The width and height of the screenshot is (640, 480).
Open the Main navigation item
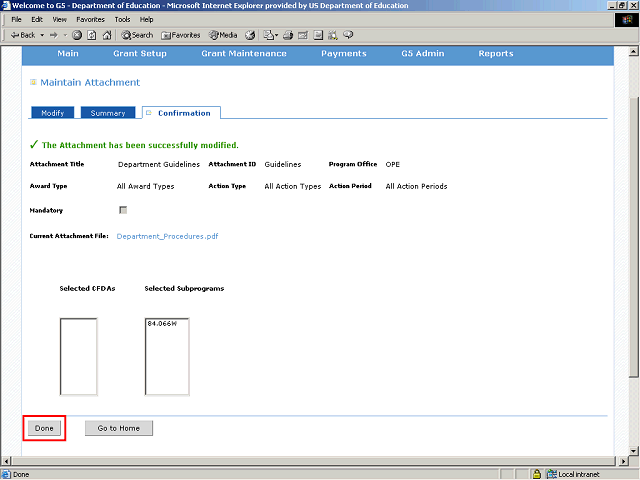(68, 53)
